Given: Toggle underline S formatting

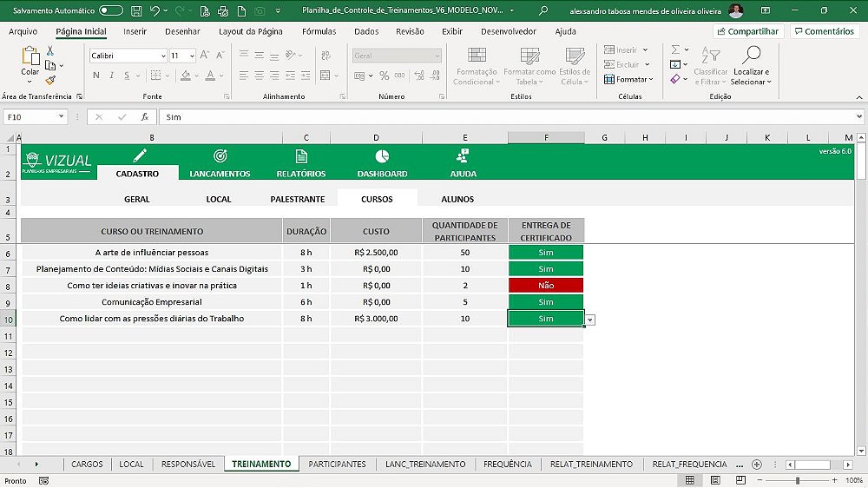Looking at the screenshot, I should tap(127, 76).
